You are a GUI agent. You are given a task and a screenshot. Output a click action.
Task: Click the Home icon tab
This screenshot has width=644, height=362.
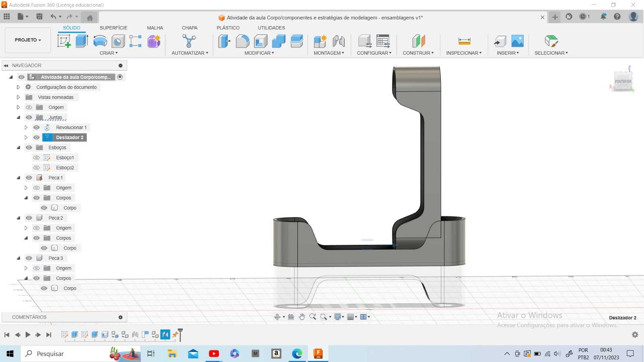tap(90, 17)
